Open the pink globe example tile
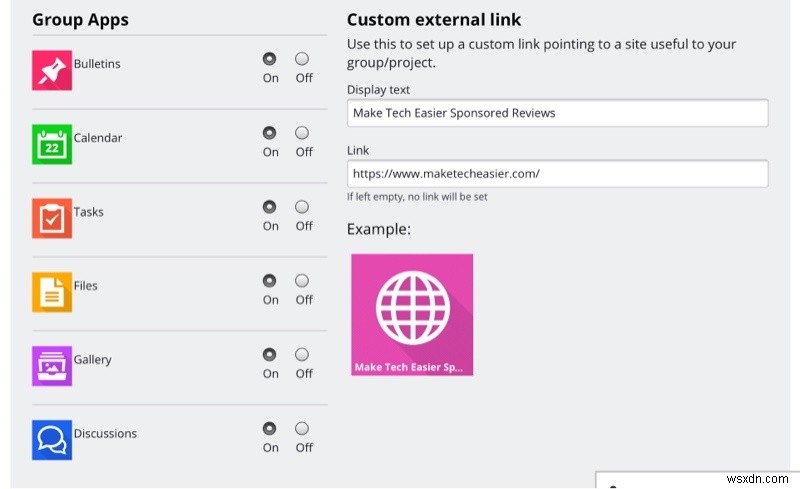This screenshot has height=489, width=800. pyautogui.click(x=412, y=314)
